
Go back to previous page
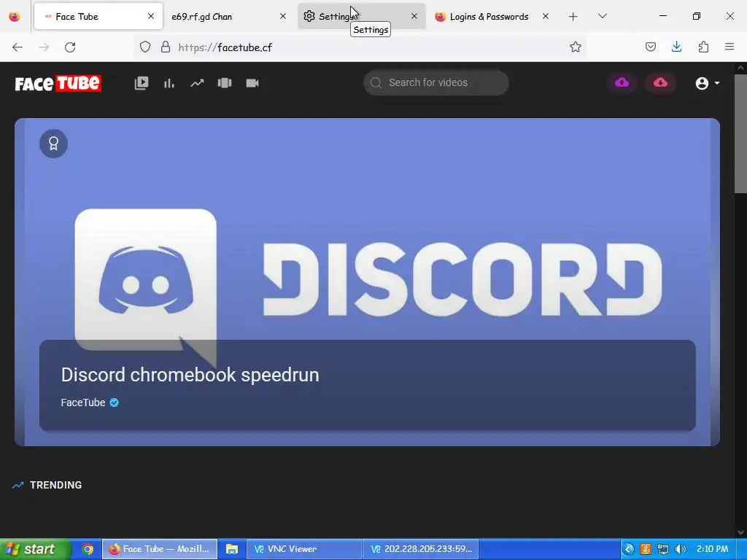18,47
